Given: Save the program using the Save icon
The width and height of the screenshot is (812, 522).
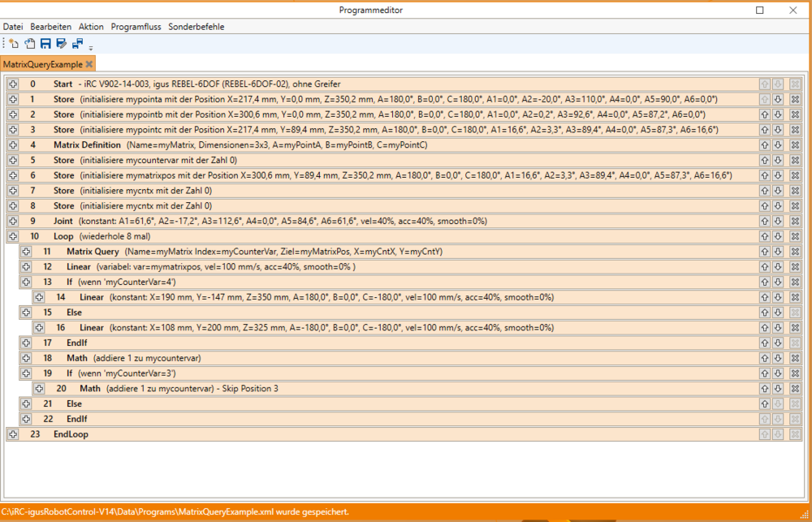Looking at the screenshot, I should [45, 43].
